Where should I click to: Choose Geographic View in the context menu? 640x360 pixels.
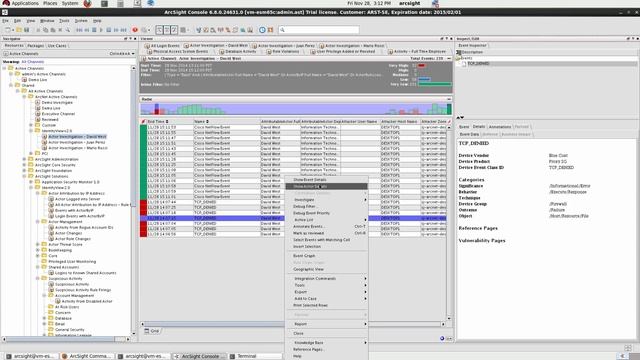point(327,269)
